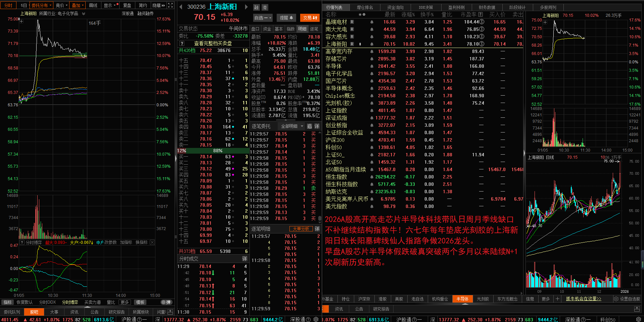644x322 pixels.
Task: Open the 竞价 dropdown
Action: tap(61, 5)
